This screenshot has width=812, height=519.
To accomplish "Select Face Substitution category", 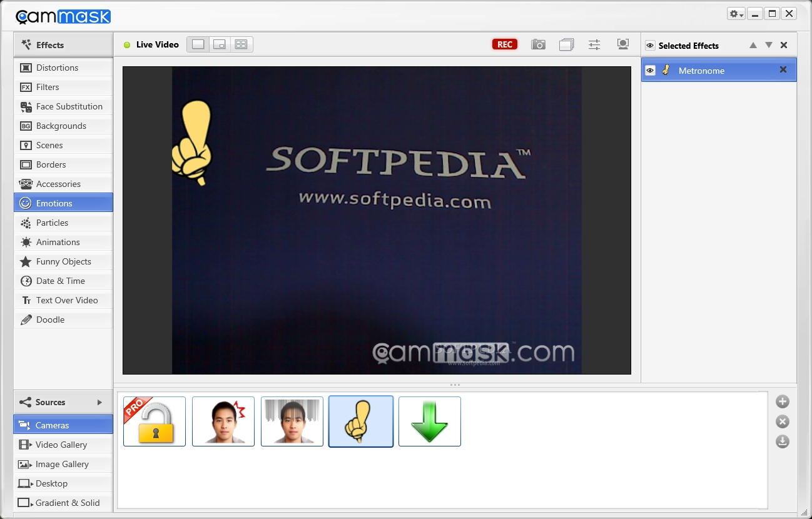I will click(x=63, y=106).
